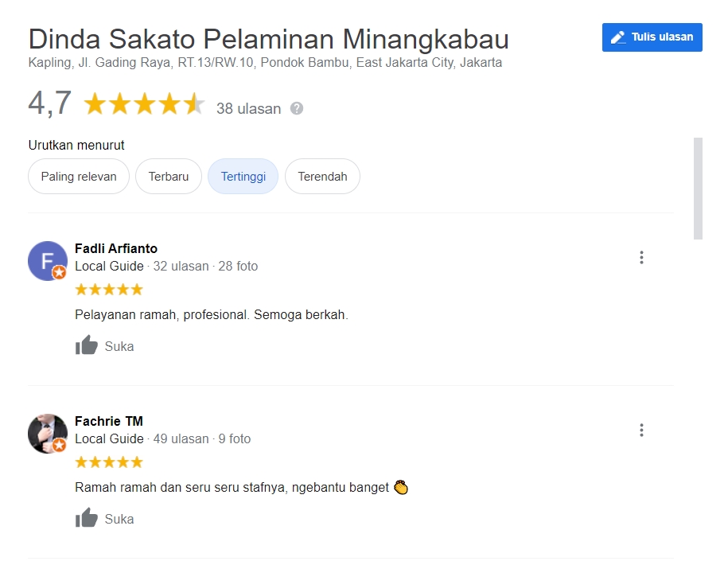
Task: Click the reviews list scrollbar thumb
Action: click(x=698, y=188)
